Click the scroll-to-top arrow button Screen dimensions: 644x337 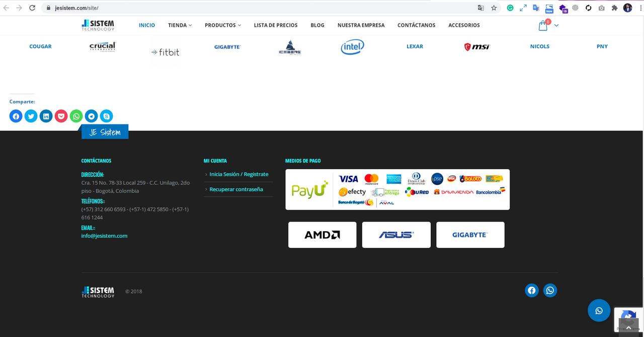point(628,328)
